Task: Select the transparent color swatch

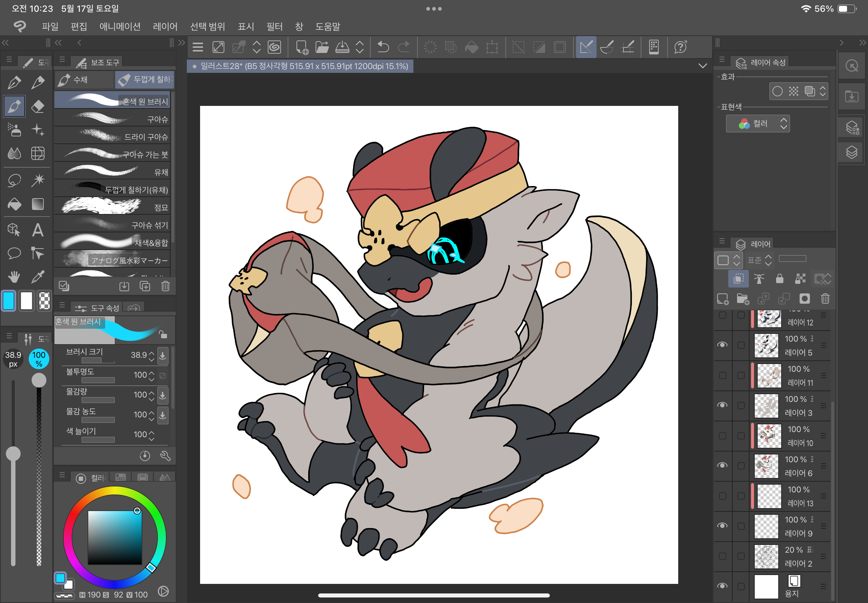Action: [x=44, y=301]
